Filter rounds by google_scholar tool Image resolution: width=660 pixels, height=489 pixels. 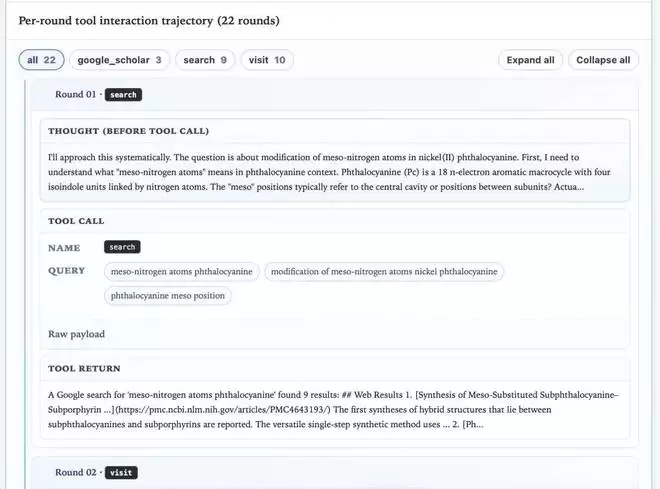point(120,60)
